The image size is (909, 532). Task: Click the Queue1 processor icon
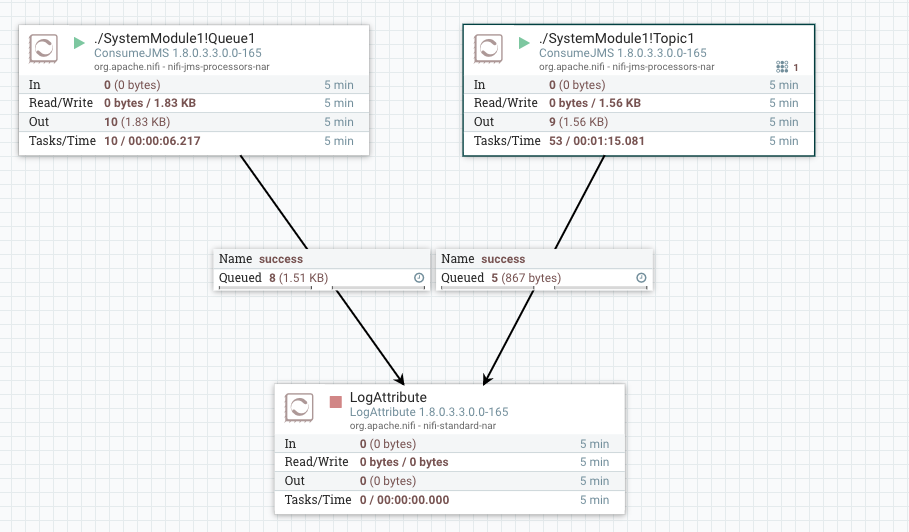pos(43,49)
